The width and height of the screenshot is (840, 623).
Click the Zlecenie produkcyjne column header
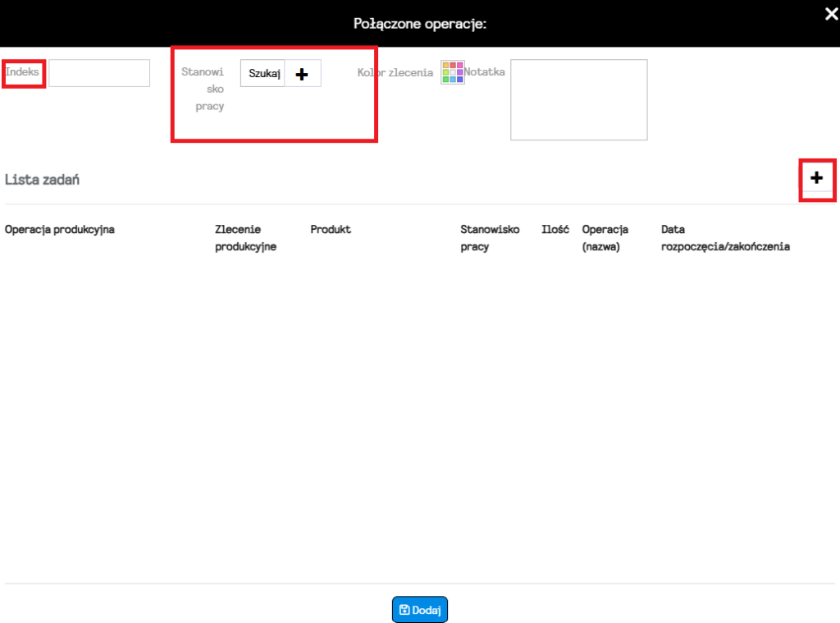(245, 238)
